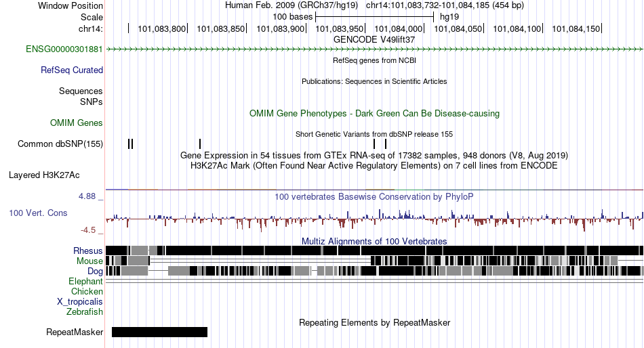Screen dimensions: 644x348
Task: Click the chr14:101,083,732-101,084,185 position text
Action: (x=445, y=5)
